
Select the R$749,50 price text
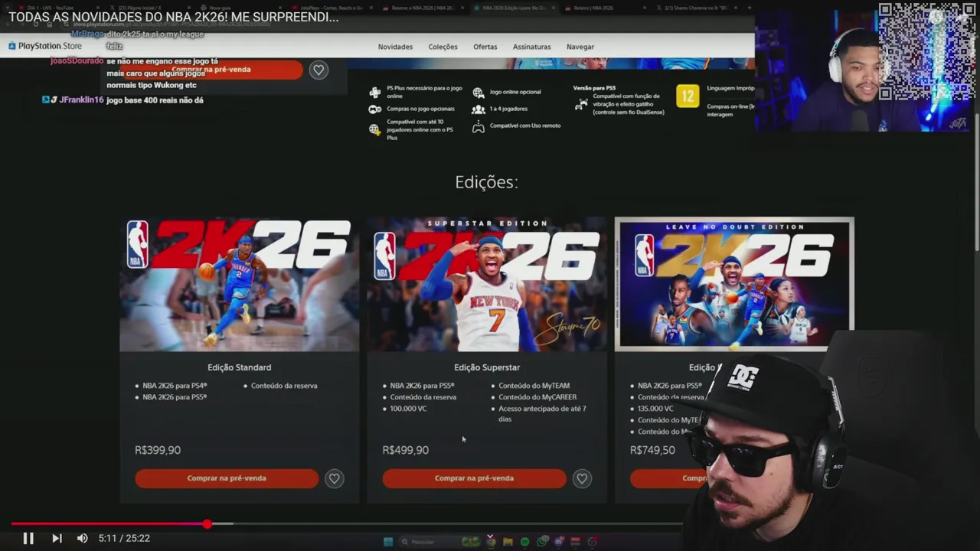tap(652, 450)
